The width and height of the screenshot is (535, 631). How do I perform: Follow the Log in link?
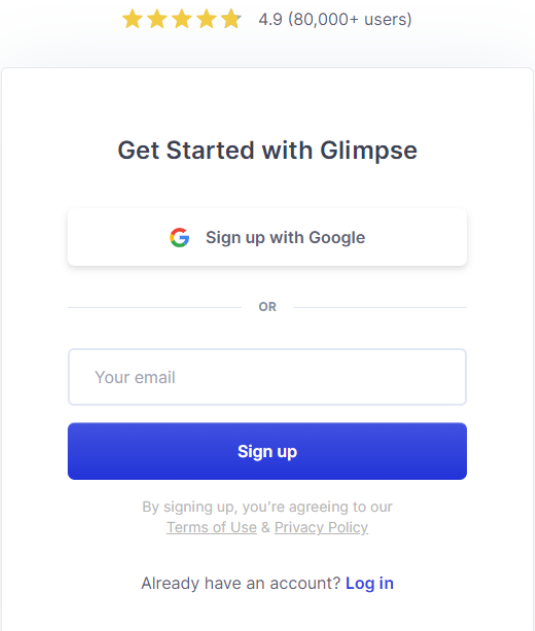click(x=370, y=583)
